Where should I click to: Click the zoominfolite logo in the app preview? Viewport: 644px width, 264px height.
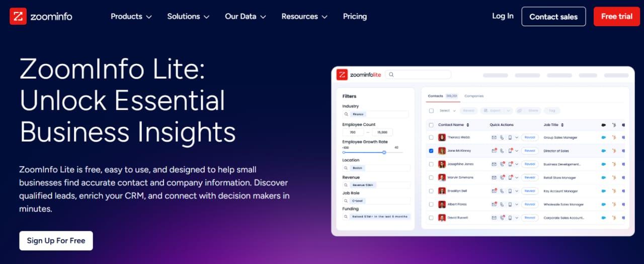359,75
